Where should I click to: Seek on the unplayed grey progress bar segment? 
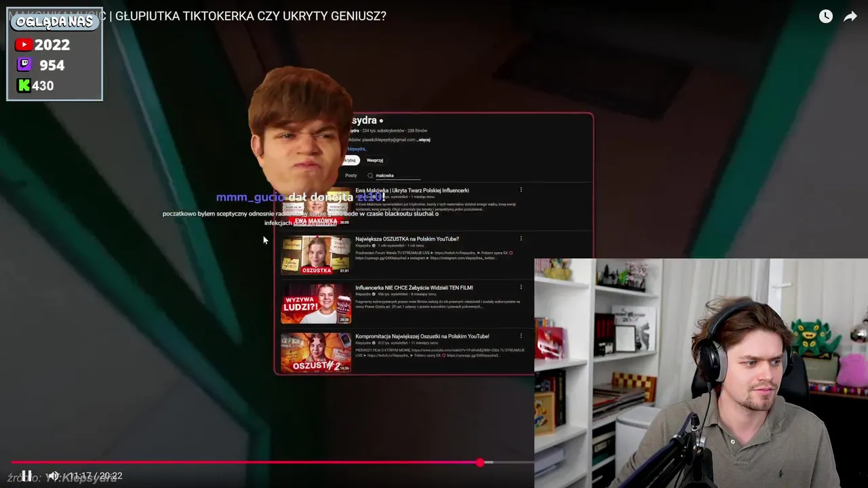pyautogui.click(x=509, y=462)
